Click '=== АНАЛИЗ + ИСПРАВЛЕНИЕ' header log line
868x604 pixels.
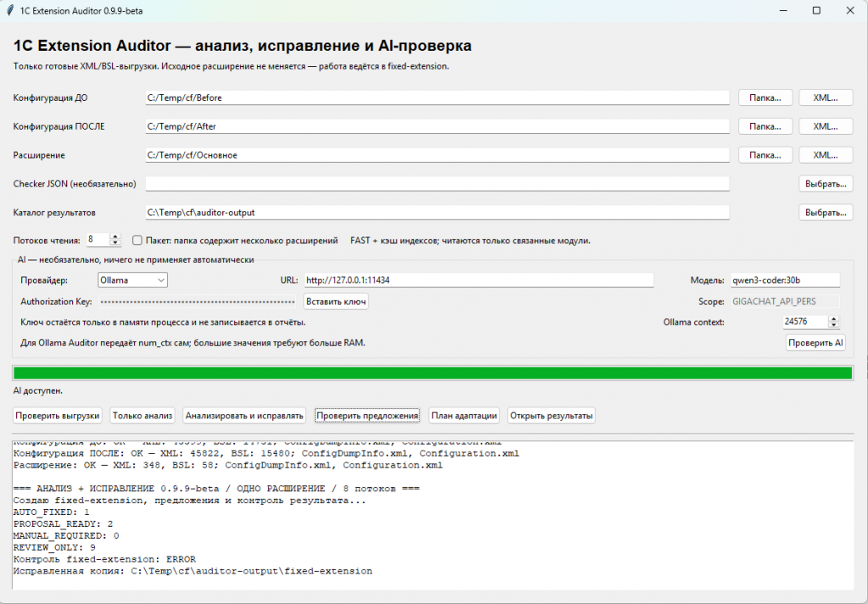pyautogui.click(x=216, y=489)
